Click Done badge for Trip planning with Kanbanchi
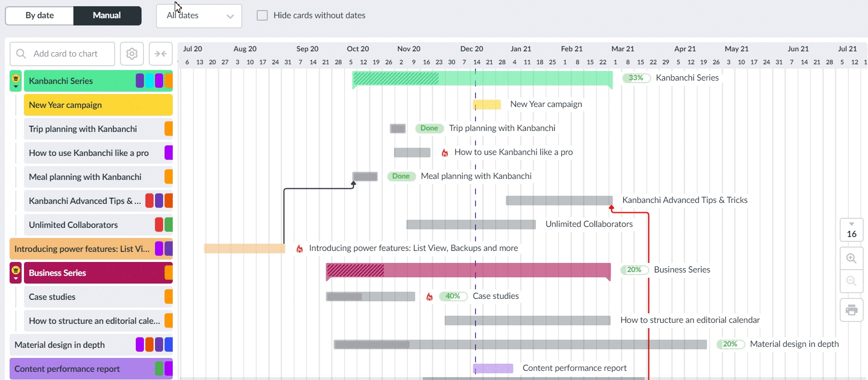 (x=429, y=128)
